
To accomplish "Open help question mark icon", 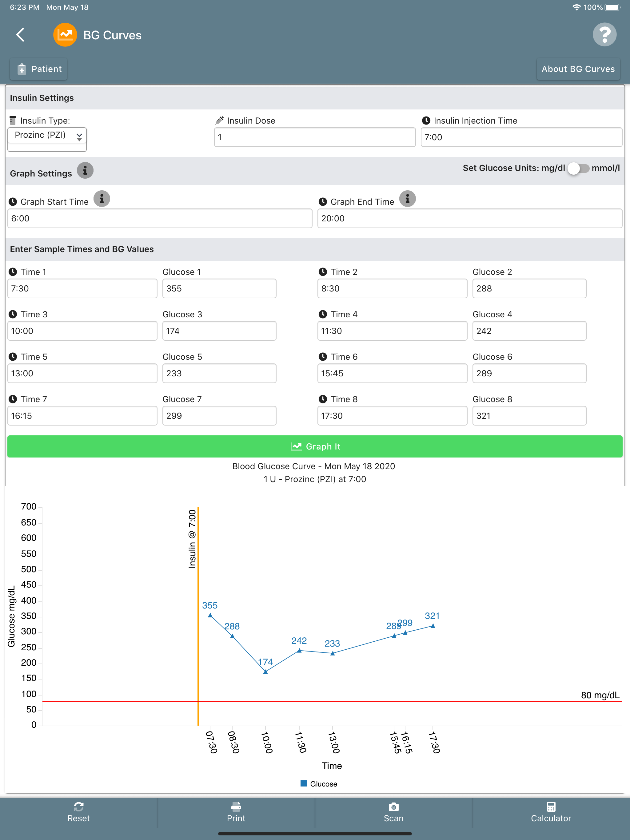I will coord(604,35).
